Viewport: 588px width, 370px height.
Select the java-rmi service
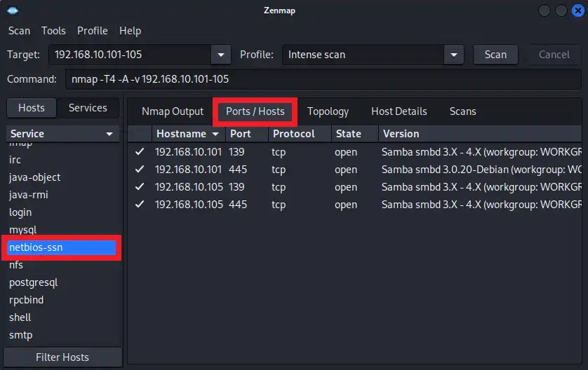tap(62, 195)
